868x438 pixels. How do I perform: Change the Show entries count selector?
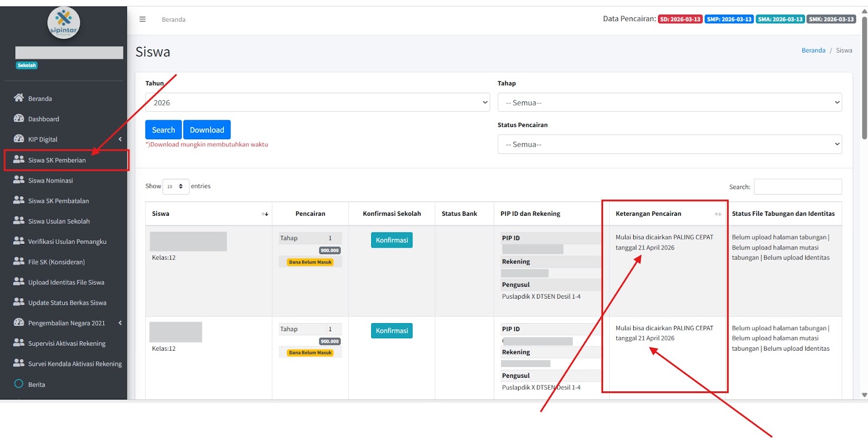click(176, 186)
